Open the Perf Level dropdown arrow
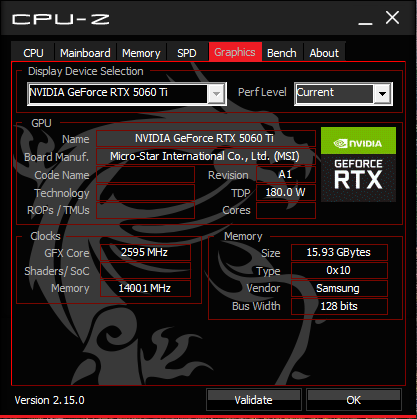This screenshot has height=419, width=417. pyautogui.click(x=382, y=94)
